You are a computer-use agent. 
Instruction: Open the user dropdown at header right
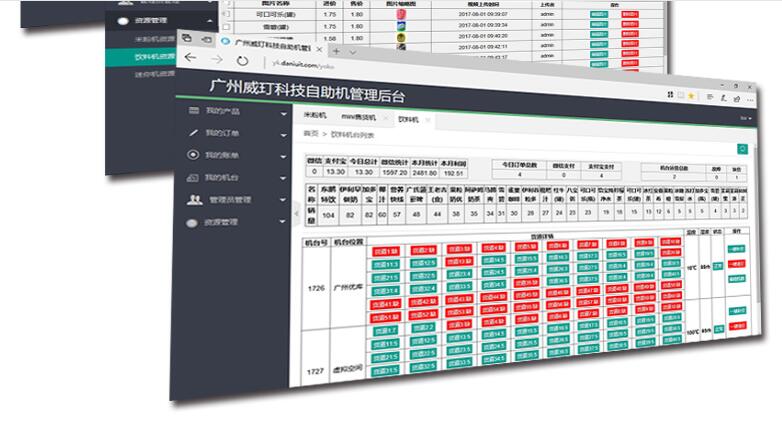click(746, 118)
